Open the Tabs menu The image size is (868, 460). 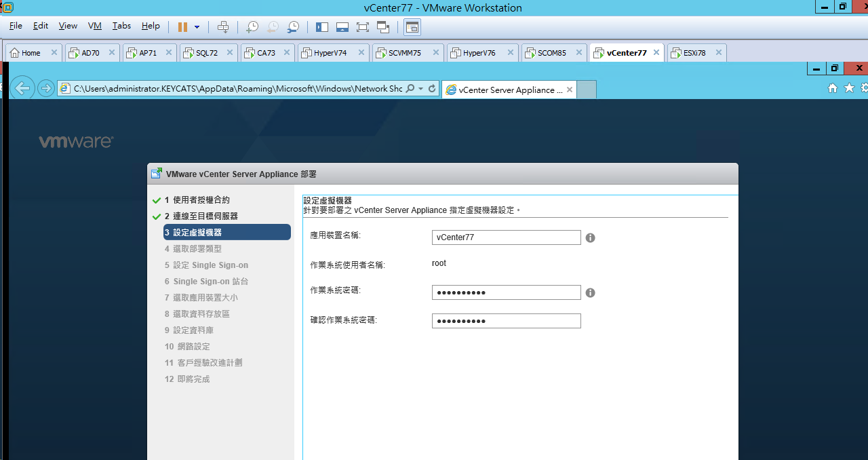[121, 26]
